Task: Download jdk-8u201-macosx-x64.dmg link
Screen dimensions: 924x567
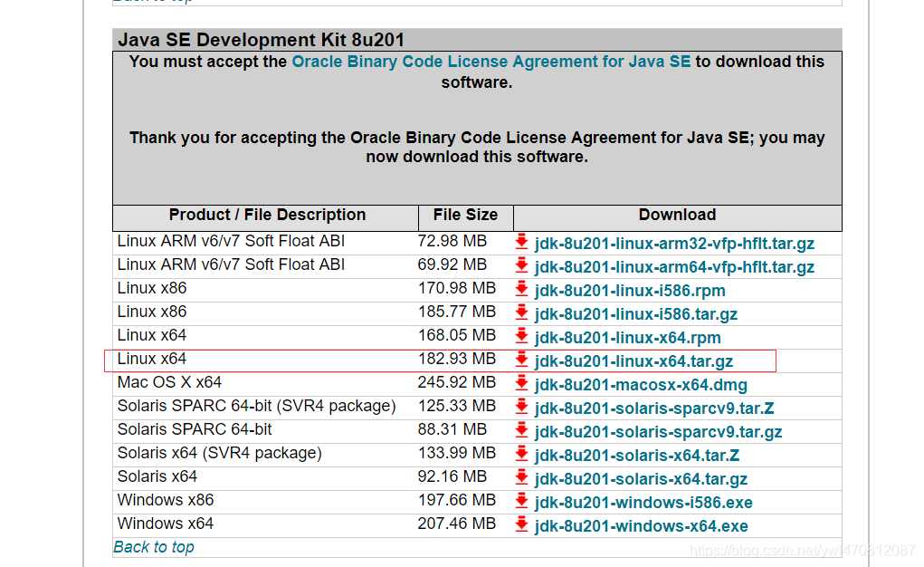Action: pyautogui.click(x=641, y=385)
